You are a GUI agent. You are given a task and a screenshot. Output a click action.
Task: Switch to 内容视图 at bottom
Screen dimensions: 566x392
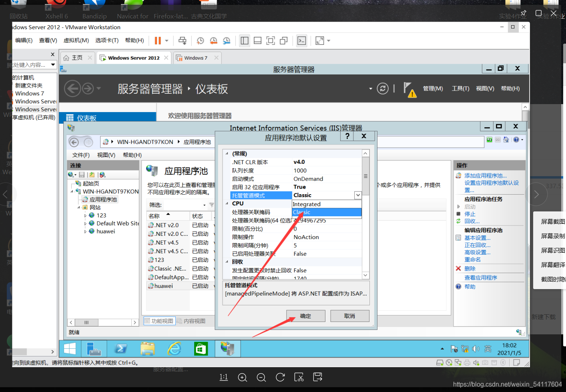(191, 321)
